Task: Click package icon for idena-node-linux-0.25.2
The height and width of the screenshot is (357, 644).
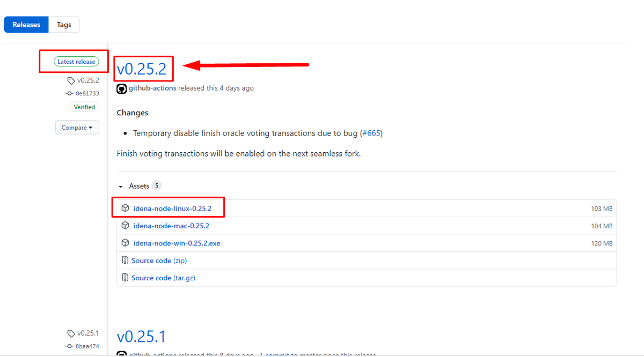Action: pos(125,209)
